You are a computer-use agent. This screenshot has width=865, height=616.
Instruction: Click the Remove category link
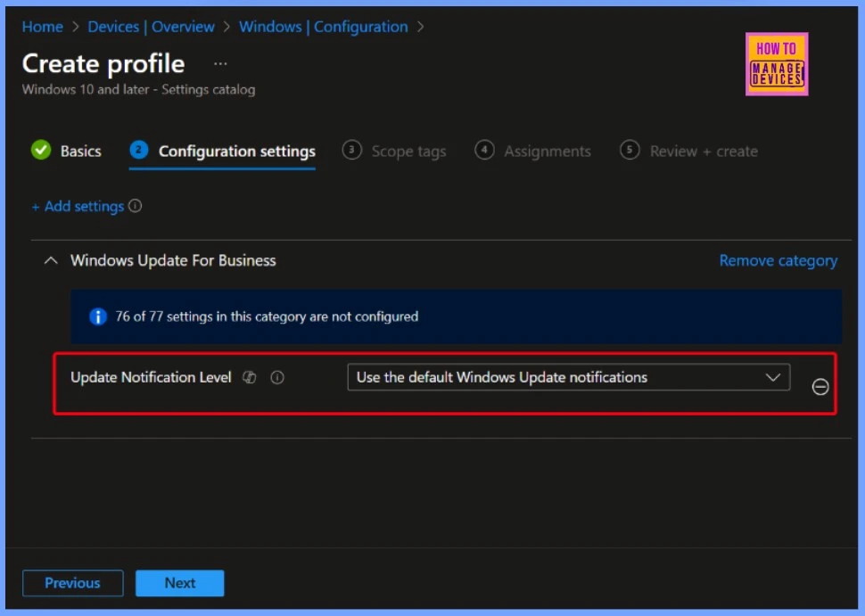pyautogui.click(x=778, y=260)
